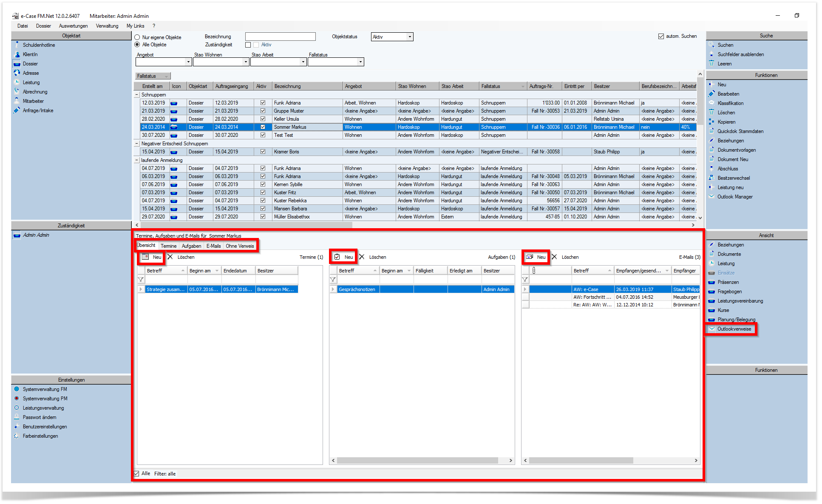Open the Angebot filter dropdown
This screenshot has width=822, height=504.
click(x=188, y=62)
